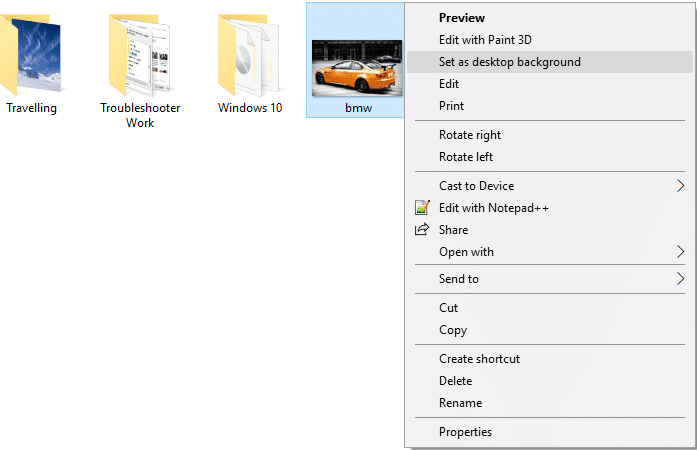Click the Share arrow icon in menu
This screenshot has width=697, height=450.
(422, 229)
